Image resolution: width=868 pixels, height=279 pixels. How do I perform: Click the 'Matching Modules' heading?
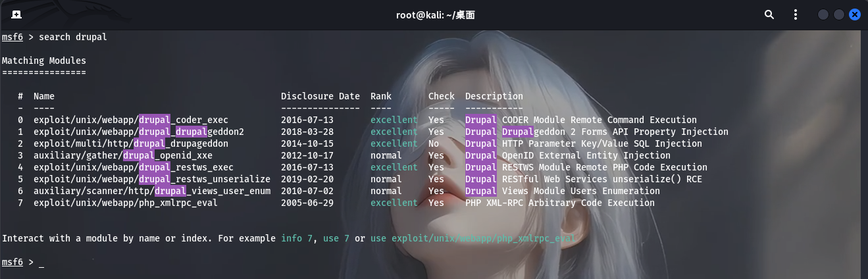coord(44,61)
